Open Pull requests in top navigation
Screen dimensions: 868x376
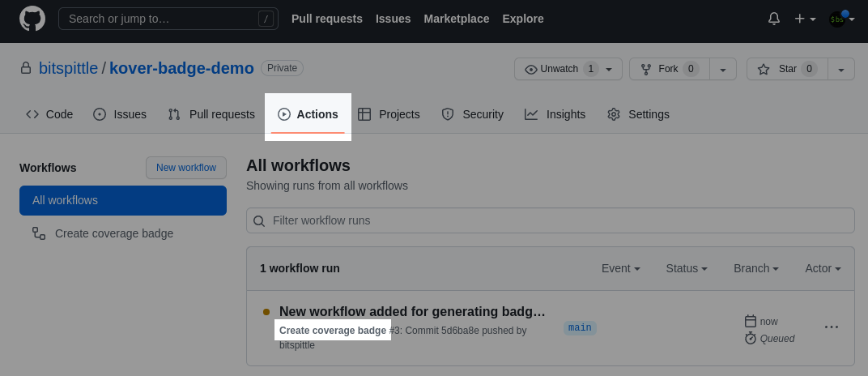pyautogui.click(x=326, y=19)
